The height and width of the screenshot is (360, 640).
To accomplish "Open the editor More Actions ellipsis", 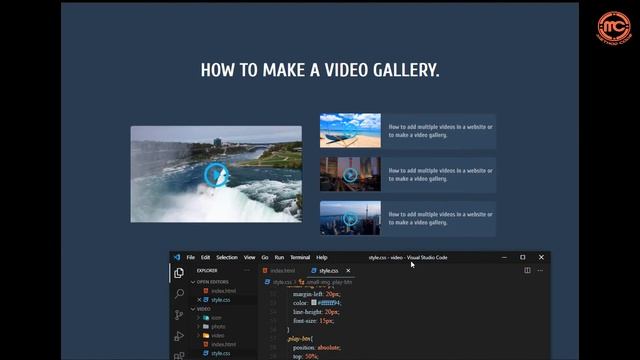I will point(540,270).
